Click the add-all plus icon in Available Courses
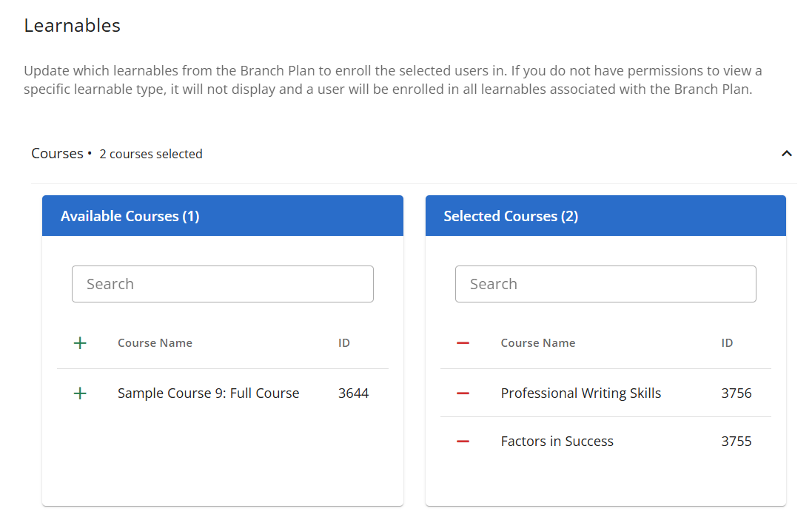The height and width of the screenshot is (531, 812). 80,343
